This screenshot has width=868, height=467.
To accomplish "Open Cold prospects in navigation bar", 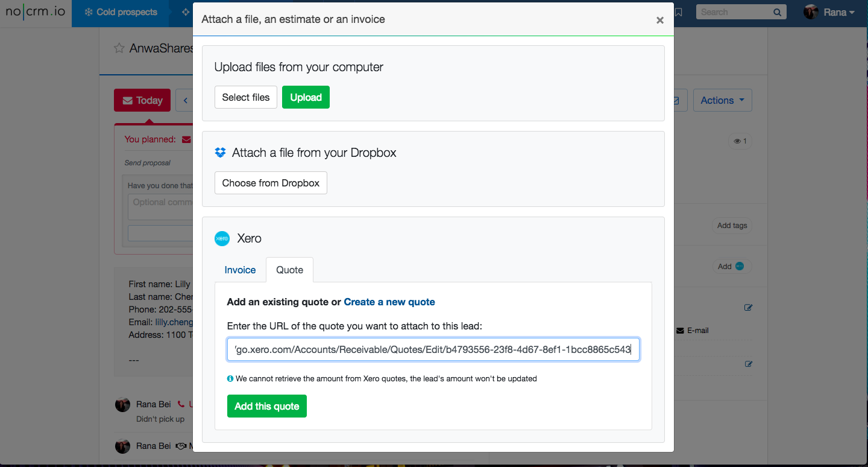I will point(121,12).
